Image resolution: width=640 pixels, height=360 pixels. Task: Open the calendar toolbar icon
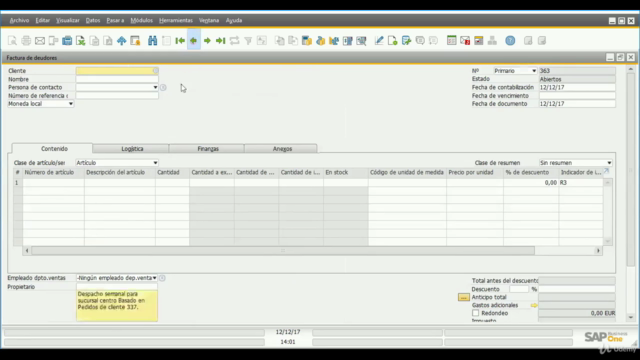451,40
